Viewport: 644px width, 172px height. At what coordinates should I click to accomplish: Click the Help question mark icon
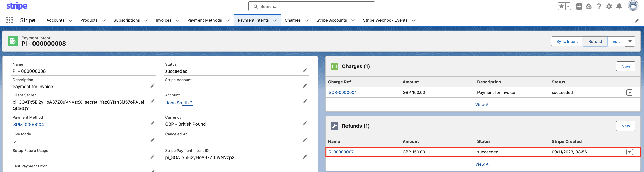coord(599,6)
